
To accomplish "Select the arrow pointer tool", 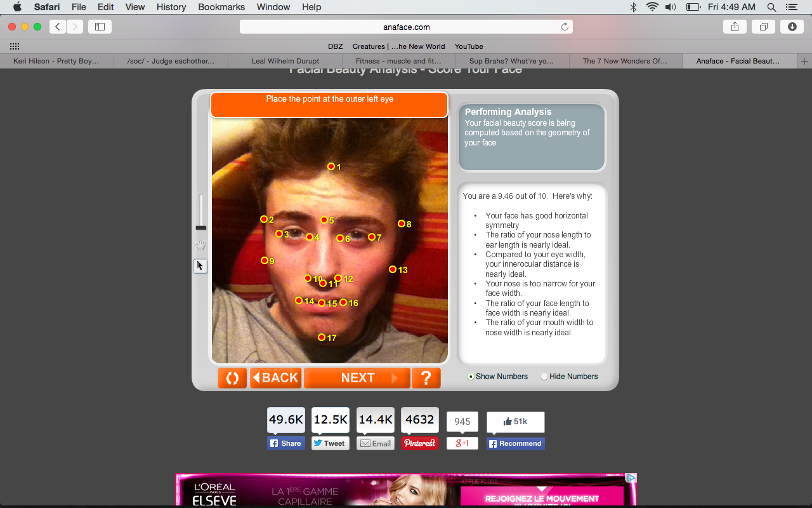I will pos(200,265).
